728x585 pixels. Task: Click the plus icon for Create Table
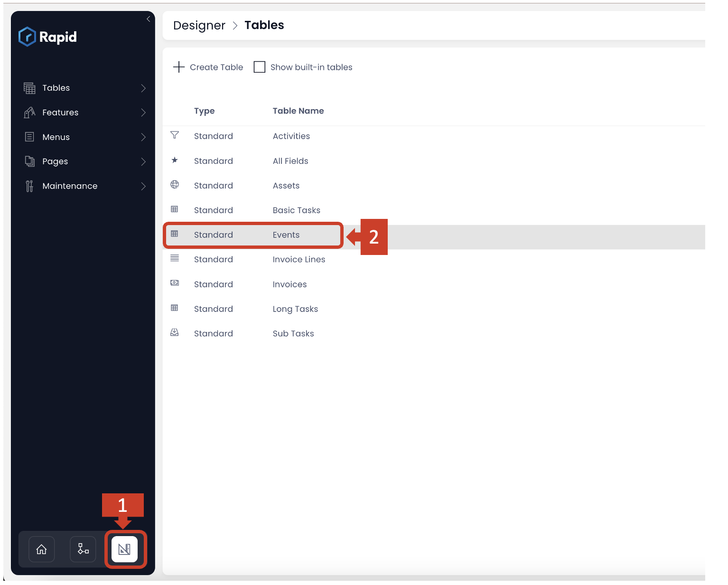pyautogui.click(x=179, y=67)
